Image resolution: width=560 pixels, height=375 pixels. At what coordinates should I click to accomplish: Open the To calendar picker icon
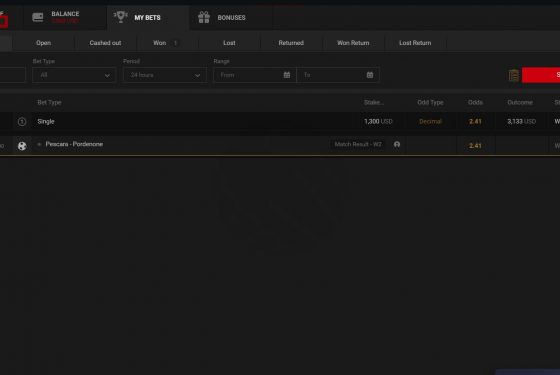370,75
